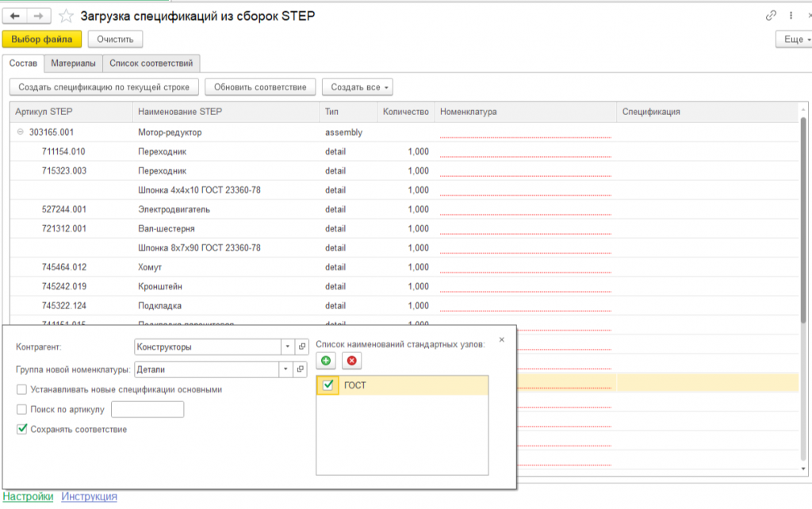Click the Группа новой номенклатуры field Детали
This screenshot has height=509, width=812.
207,369
